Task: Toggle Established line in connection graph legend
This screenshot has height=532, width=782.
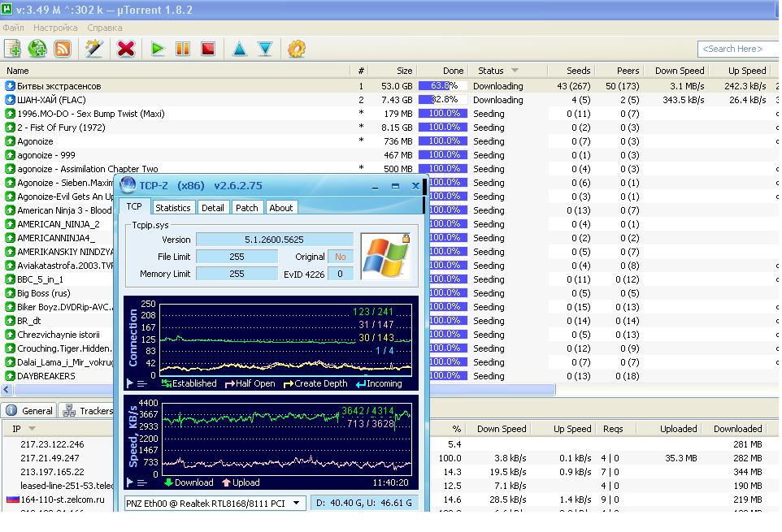Action: point(189,383)
